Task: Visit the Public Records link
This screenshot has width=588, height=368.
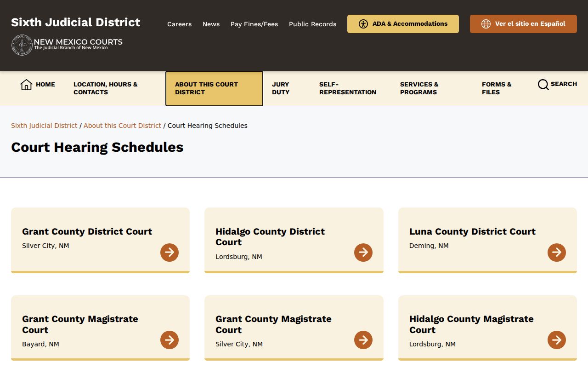Action: [312, 24]
